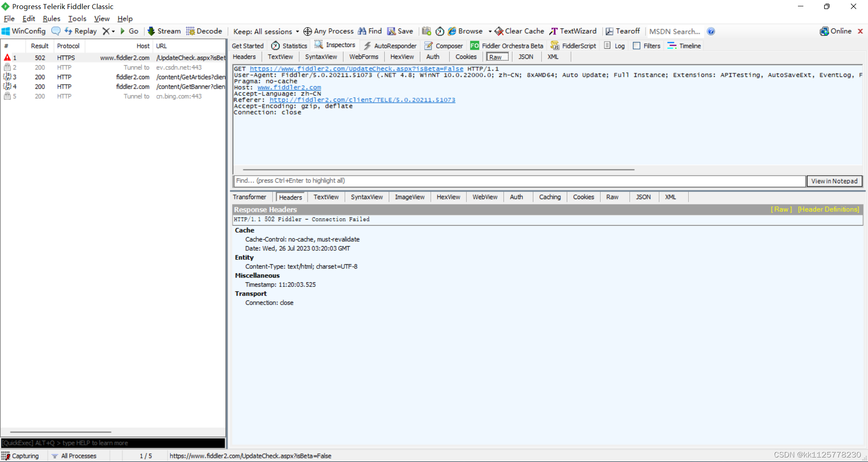Select response WebView tab
Screen dimensions: 868x462
(x=485, y=197)
